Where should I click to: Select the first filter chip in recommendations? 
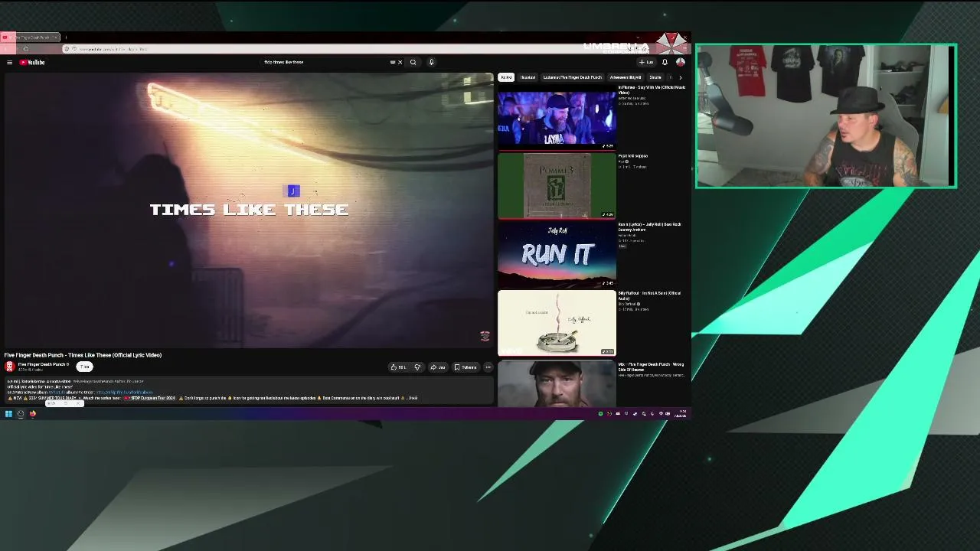[506, 77]
